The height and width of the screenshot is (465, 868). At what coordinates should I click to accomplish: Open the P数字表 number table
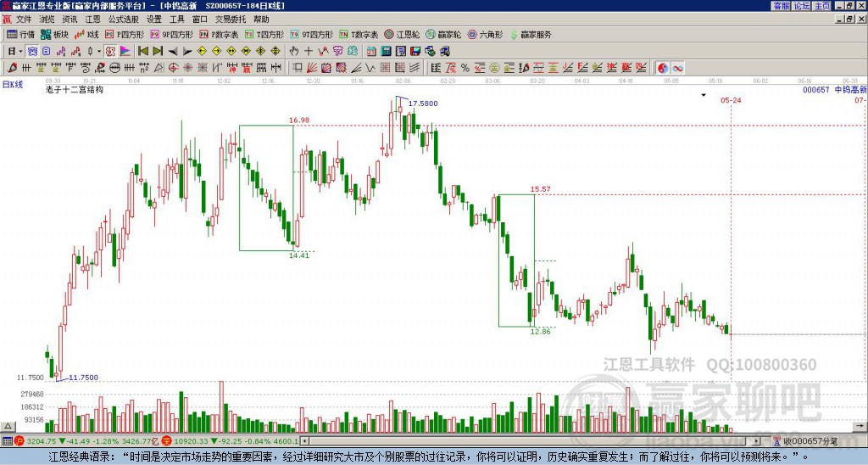tap(219, 34)
